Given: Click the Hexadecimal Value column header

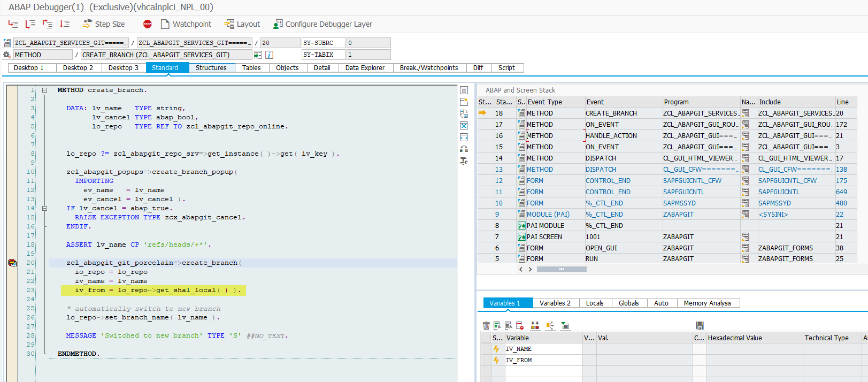Looking at the screenshot, I should [x=754, y=338].
